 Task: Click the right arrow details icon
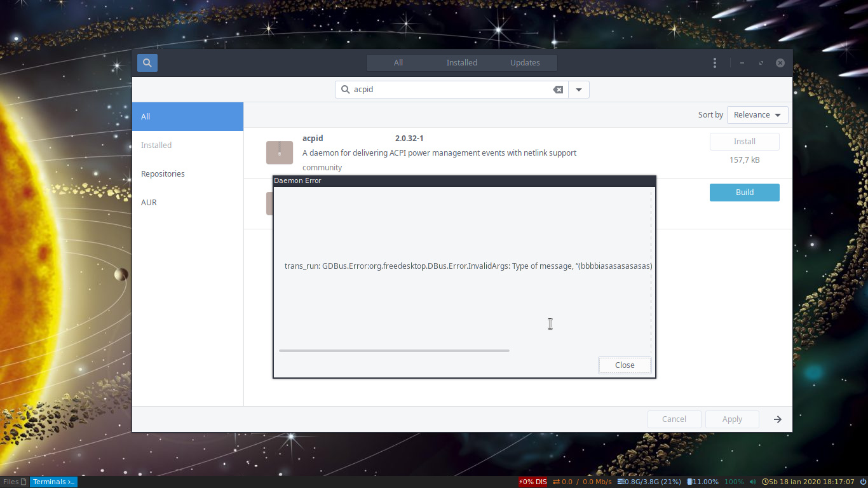coord(777,419)
